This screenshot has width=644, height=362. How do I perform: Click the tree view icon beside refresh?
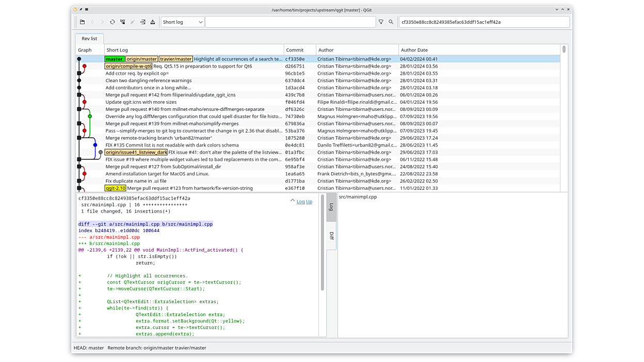(x=122, y=22)
